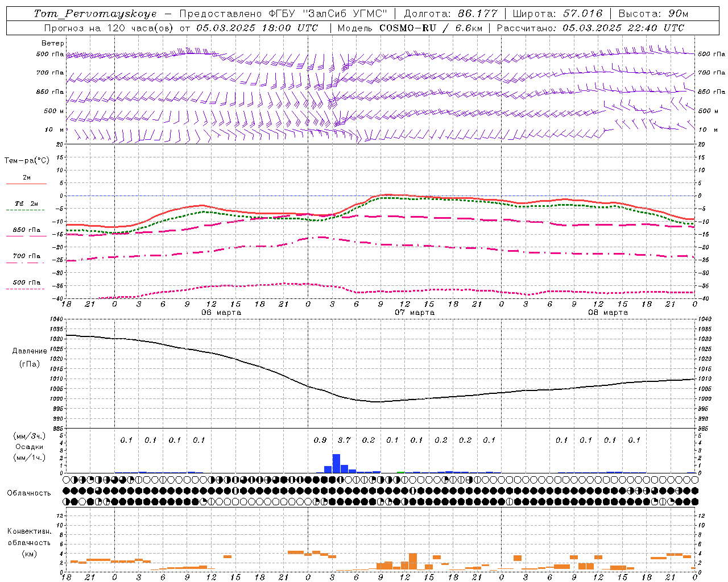Click the 08 марта date label
This screenshot has height=582, width=728.
pyautogui.click(x=608, y=313)
